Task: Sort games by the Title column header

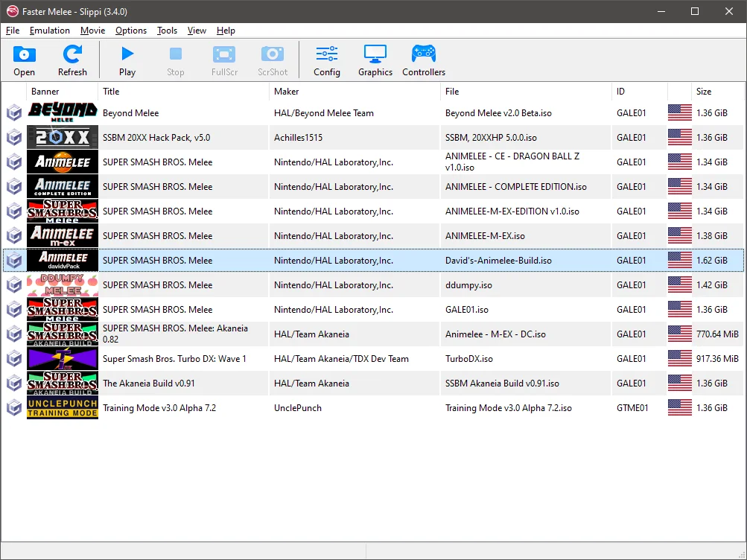Action: [x=111, y=91]
